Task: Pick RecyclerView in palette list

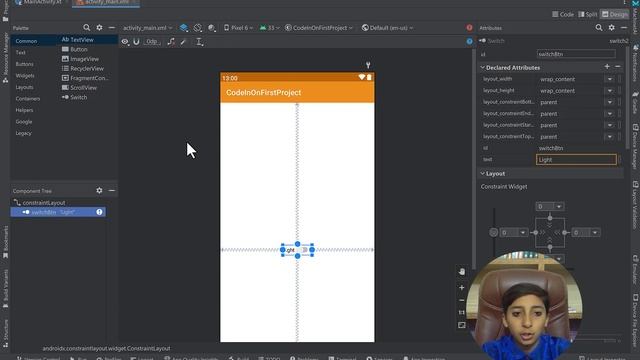Action: [x=82, y=69]
